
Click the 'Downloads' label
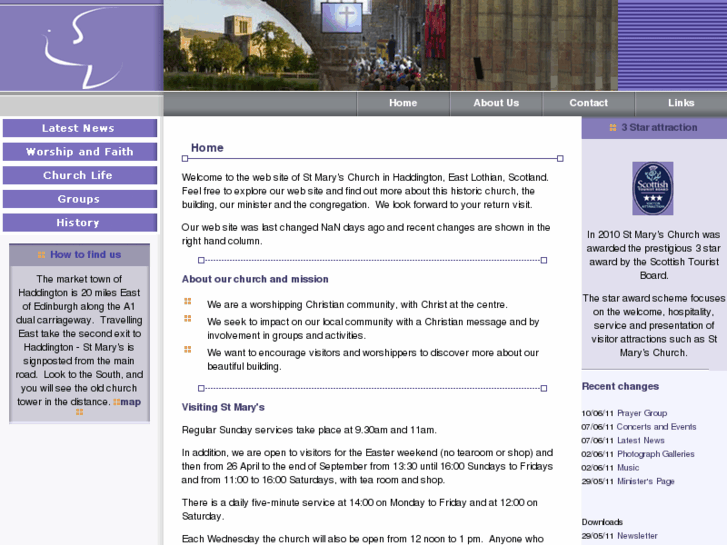coord(602,522)
